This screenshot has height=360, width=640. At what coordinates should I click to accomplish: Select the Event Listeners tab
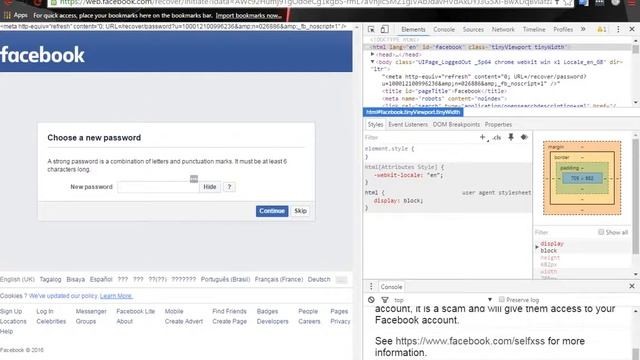tap(408, 124)
